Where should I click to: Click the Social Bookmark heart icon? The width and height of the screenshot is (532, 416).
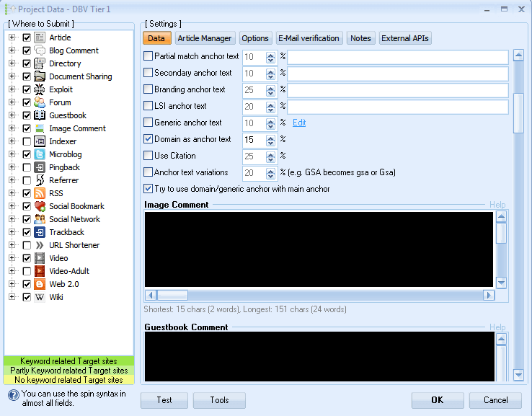coord(40,206)
